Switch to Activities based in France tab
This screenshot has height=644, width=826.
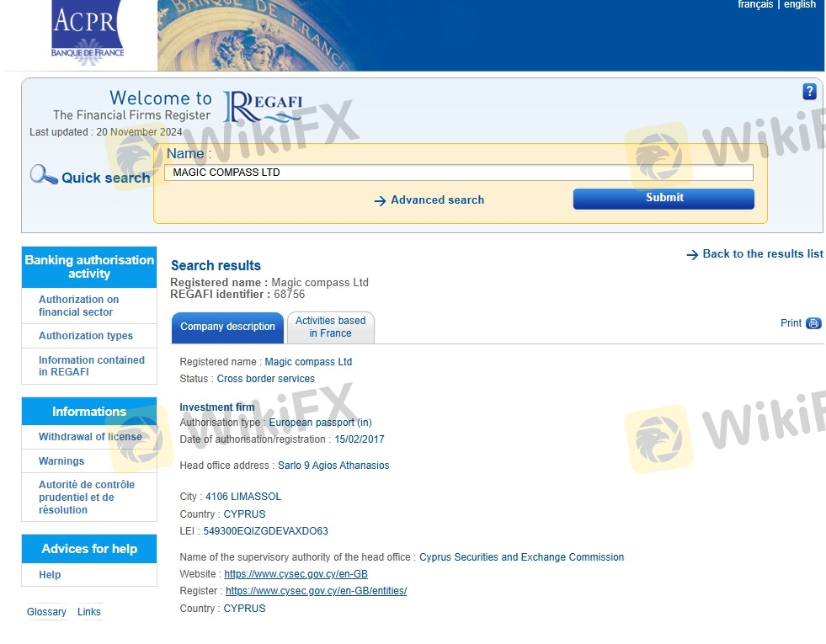point(331,327)
